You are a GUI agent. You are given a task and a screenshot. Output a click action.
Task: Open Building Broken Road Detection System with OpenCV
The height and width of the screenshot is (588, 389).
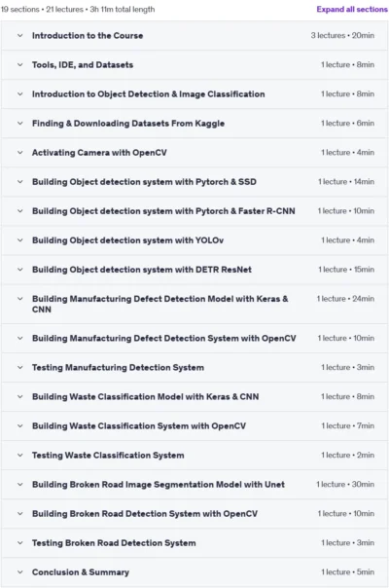tap(194, 514)
